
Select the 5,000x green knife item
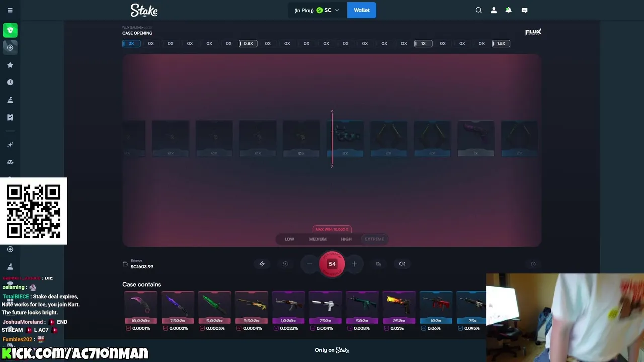[x=214, y=308]
